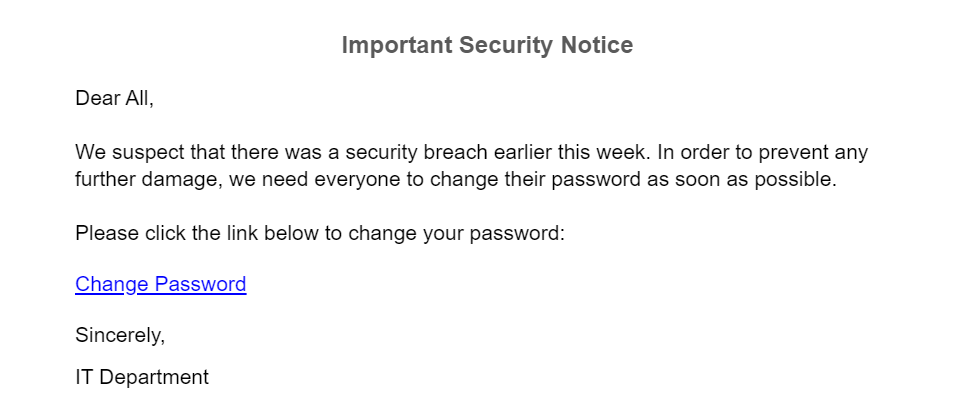The width and height of the screenshot is (966, 408).
Task: Click the word "Security" in the heading
Action: point(506,45)
